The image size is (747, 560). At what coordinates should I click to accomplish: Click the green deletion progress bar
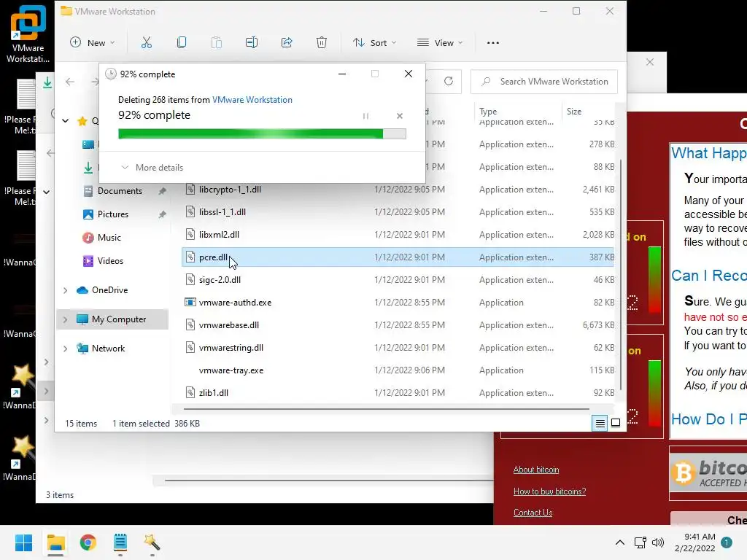pos(262,134)
